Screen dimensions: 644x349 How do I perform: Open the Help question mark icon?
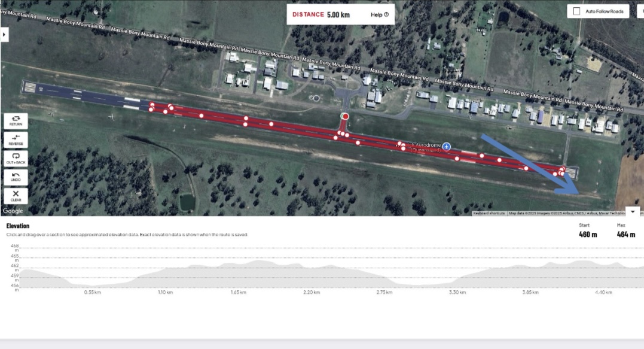pos(386,14)
